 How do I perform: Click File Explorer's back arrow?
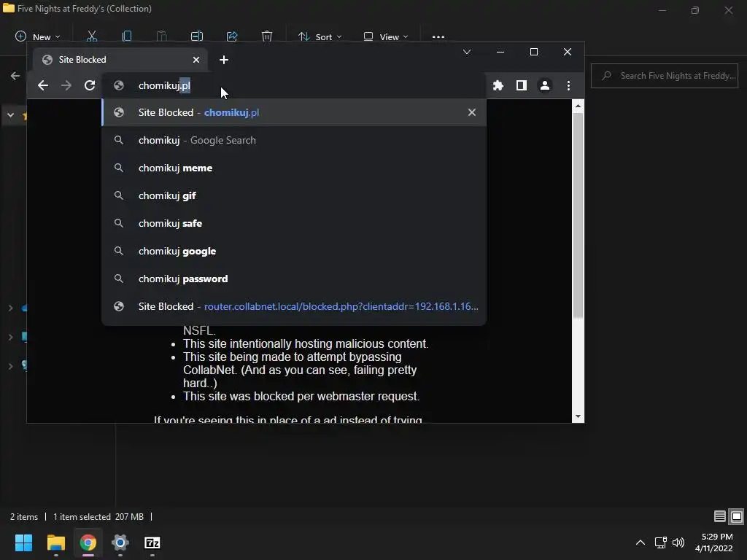tap(15, 76)
